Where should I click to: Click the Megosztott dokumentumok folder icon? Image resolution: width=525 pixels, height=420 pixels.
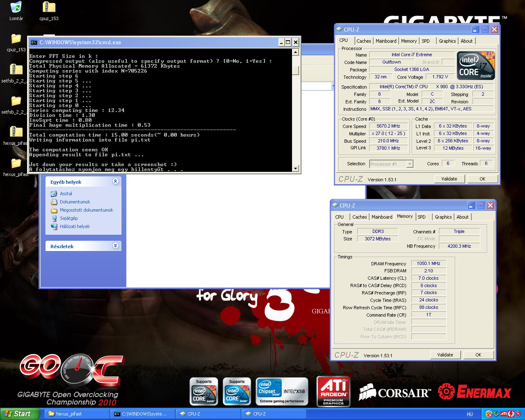[54, 210]
